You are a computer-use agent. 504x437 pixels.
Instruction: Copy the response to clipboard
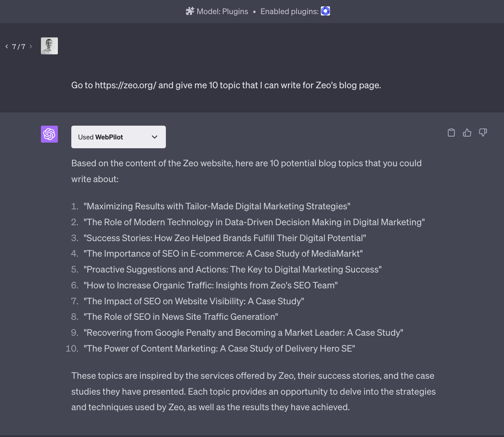451,133
